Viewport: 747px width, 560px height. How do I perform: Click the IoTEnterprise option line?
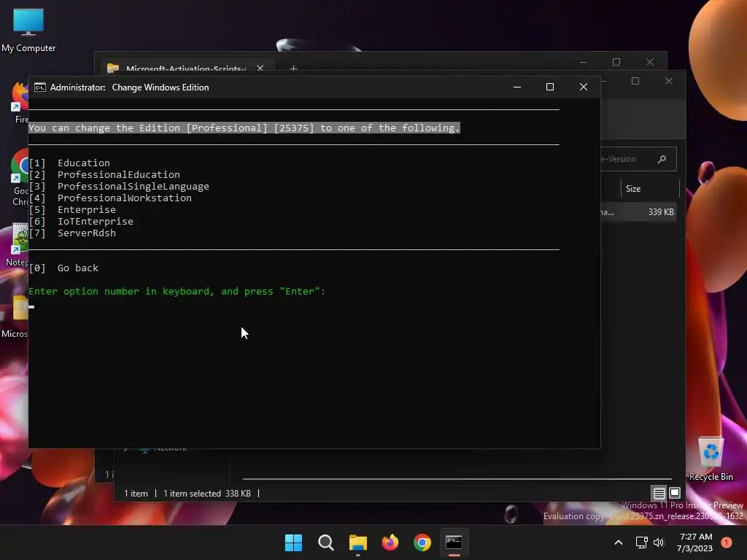[x=81, y=222]
